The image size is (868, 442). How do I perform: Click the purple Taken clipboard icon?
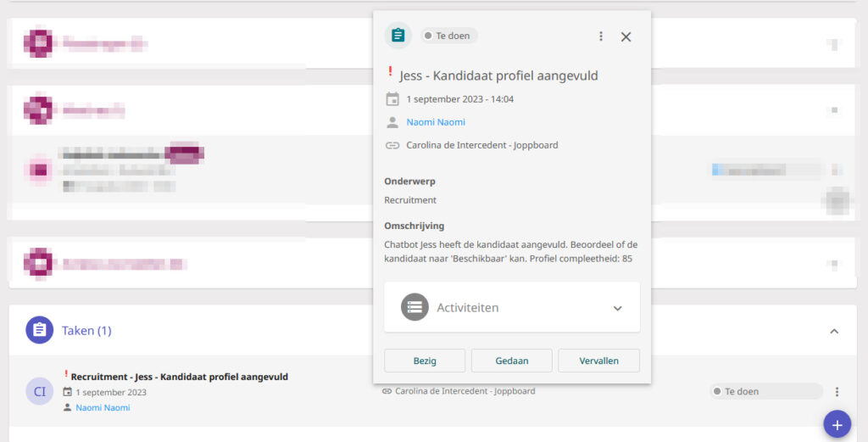click(x=39, y=330)
